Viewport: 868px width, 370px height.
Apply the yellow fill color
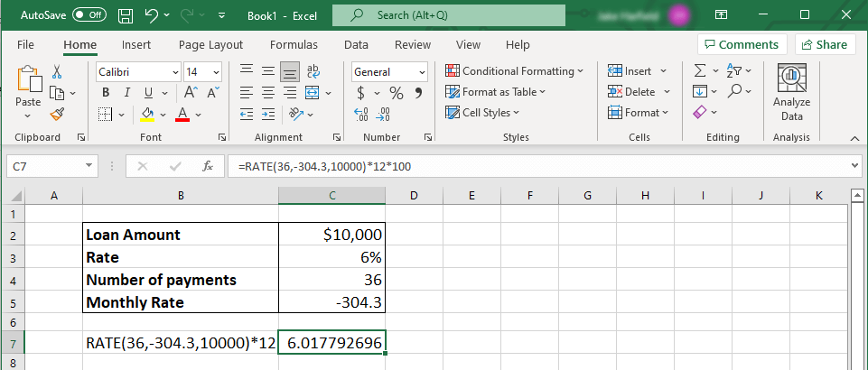click(148, 114)
